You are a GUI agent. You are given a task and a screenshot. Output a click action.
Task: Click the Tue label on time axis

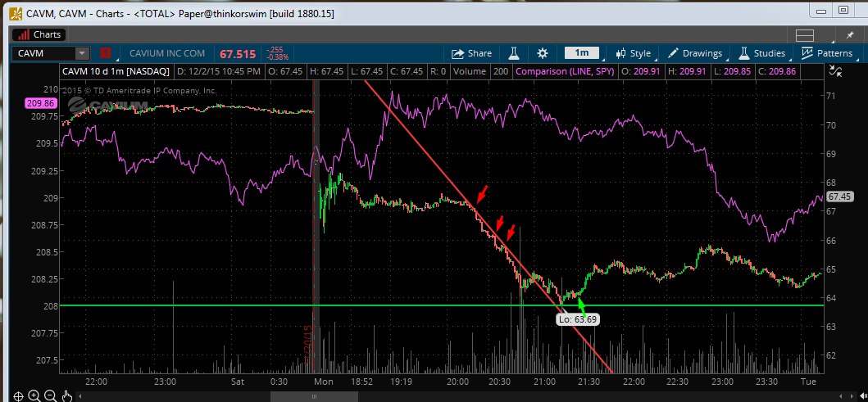pyautogui.click(x=809, y=382)
